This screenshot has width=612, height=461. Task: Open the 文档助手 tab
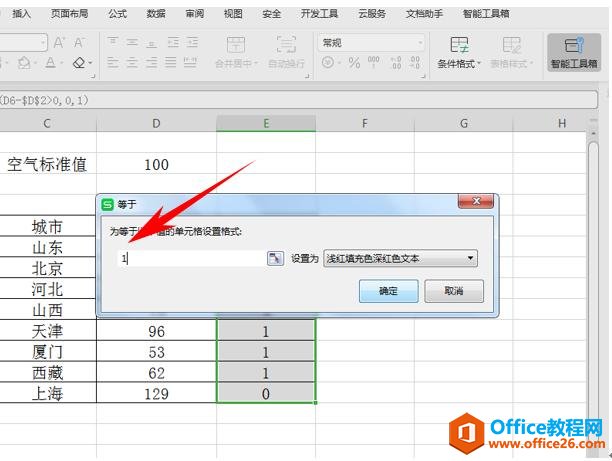(424, 14)
